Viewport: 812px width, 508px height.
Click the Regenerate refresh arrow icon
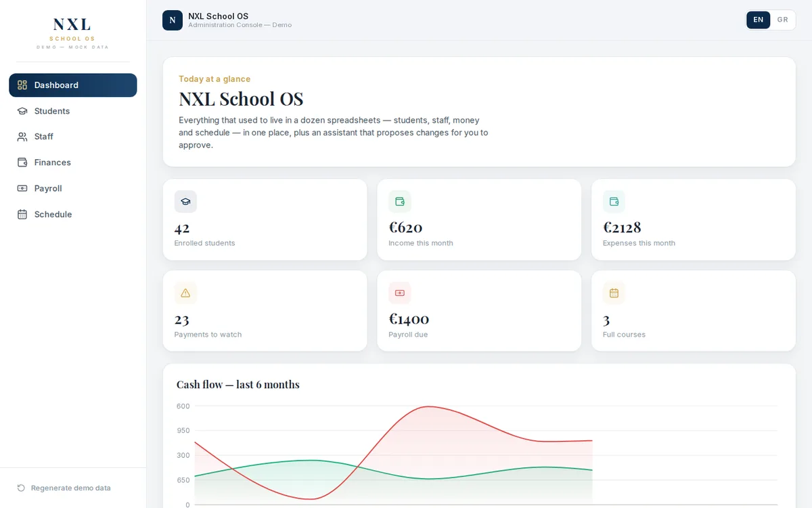pyautogui.click(x=21, y=488)
